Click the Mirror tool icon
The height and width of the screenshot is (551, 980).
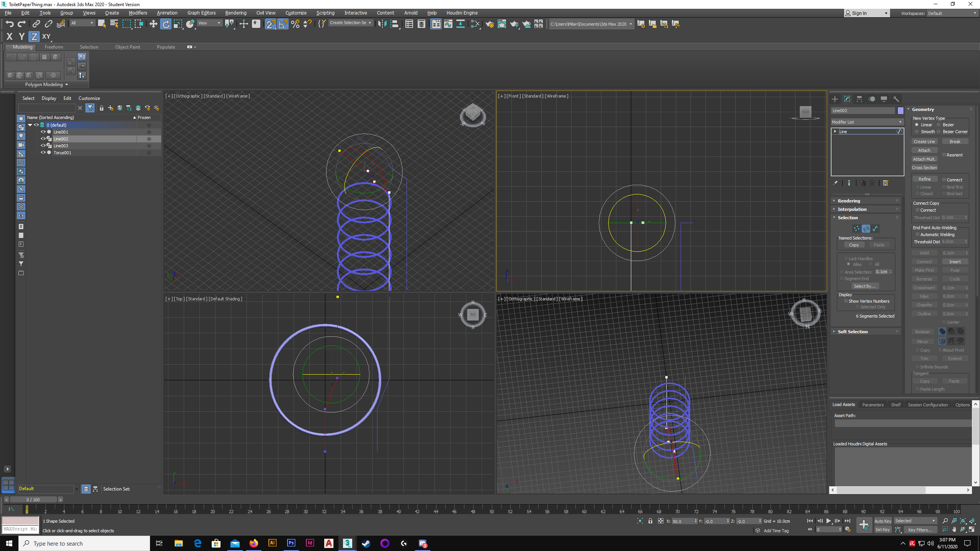coord(382,24)
